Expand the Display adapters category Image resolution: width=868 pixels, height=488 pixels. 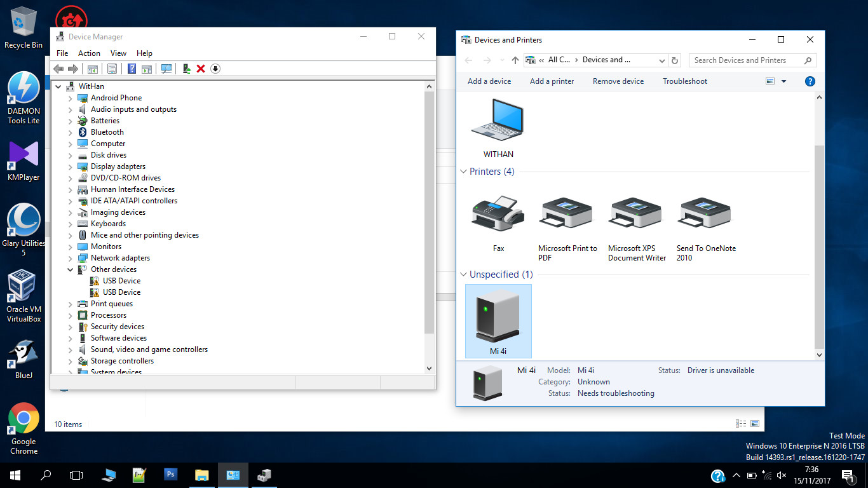point(71,166)
